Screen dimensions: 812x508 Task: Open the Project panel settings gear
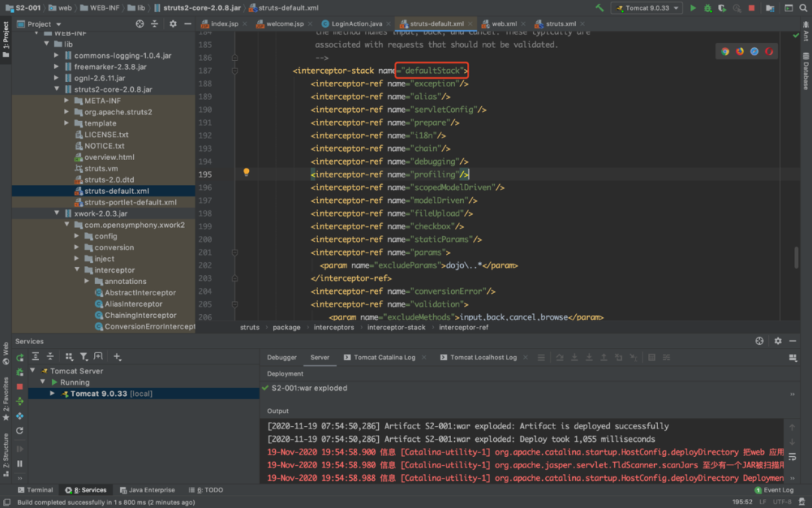173,24
